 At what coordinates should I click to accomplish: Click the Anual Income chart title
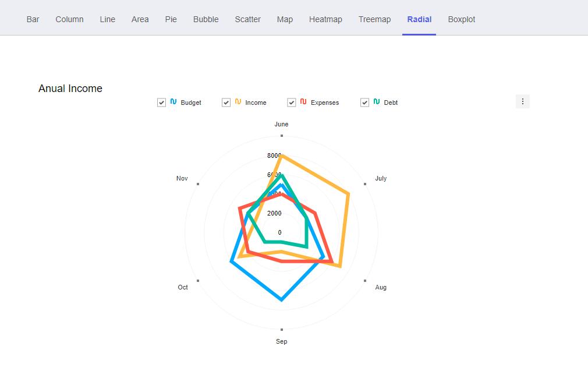pos(70,89)
